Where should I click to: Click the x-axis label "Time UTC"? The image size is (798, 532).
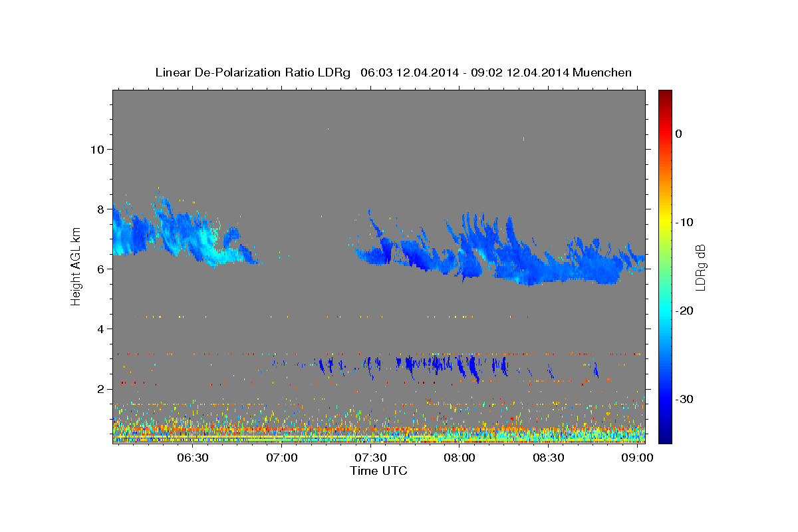(378, 471)
